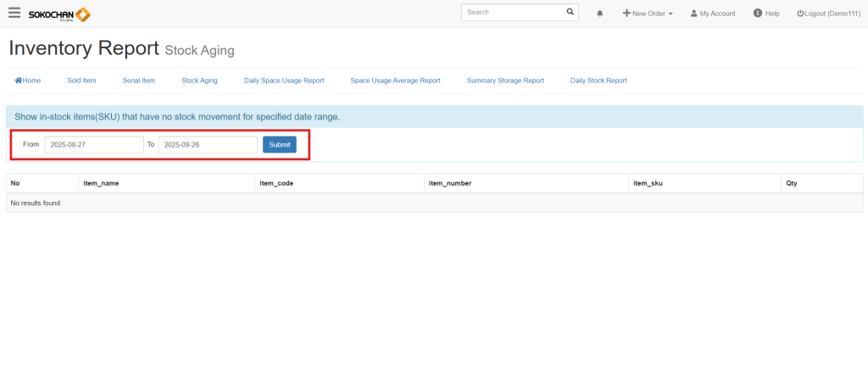Open the notifications bell
This screenshot has height=390, width=868.
(600, 14)
